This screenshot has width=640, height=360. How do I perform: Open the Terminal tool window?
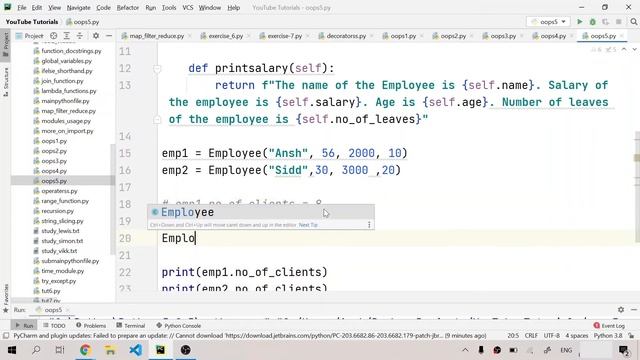point(131,326)
